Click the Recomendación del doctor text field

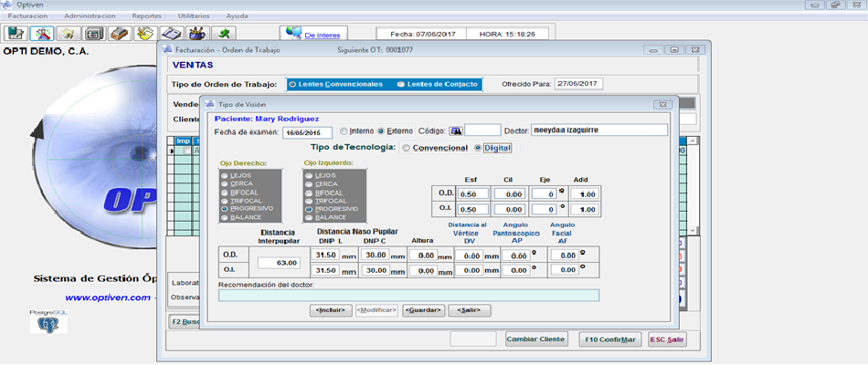tap(408, 295)
